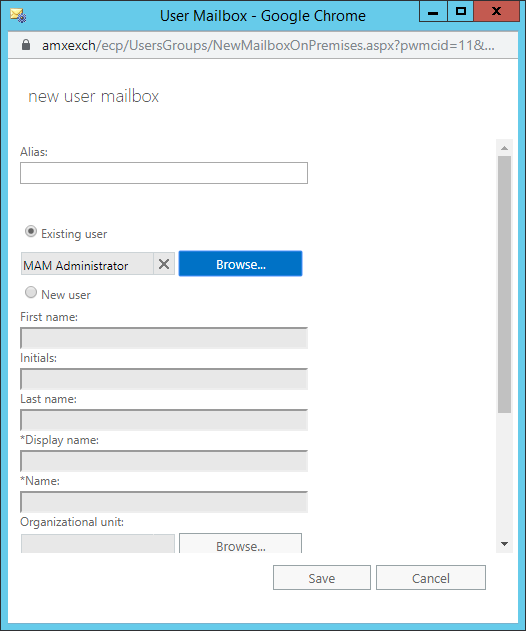526x631 pixels.
Task: Click scrollbar down arrow
Action: [504, 544]
